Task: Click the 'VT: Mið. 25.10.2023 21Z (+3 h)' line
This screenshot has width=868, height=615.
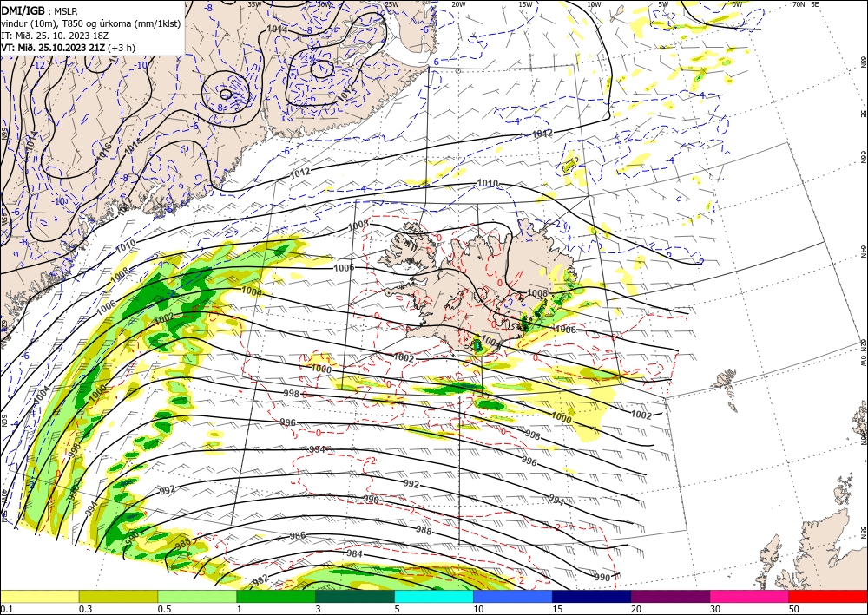Action: coord(68,48)
